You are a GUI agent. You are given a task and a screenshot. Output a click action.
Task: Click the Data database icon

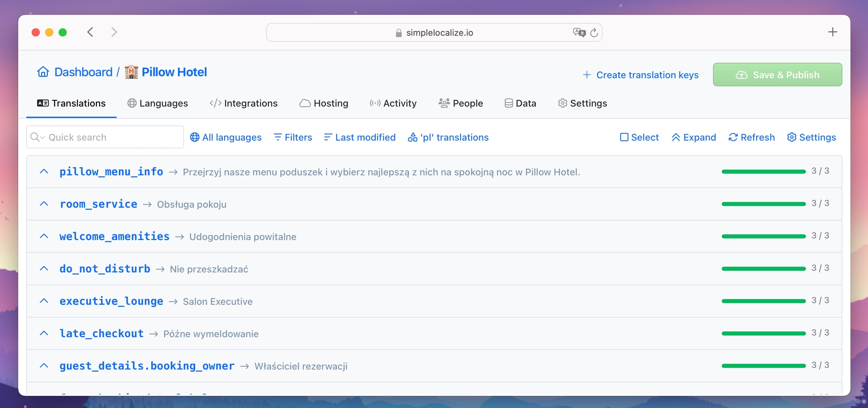coord(508,103)
